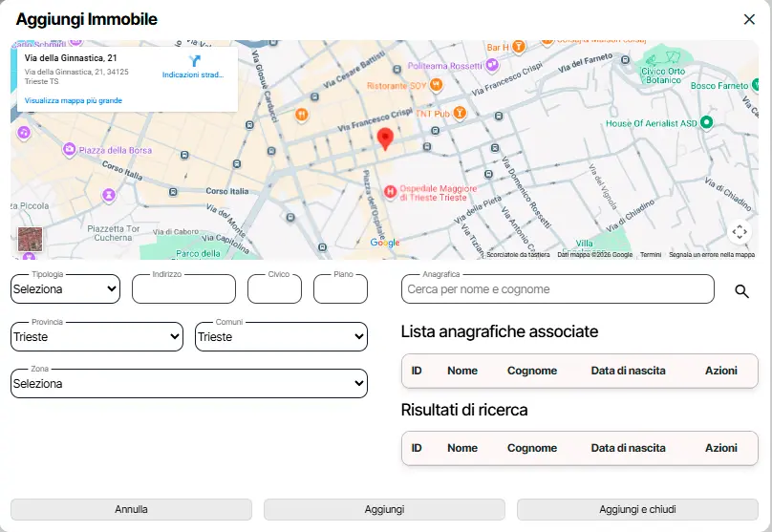Click the Anagrafica search magnifier icon
The height and width of the screenshot is (532, 772).
pyautogui.click(x=741, y=291)
